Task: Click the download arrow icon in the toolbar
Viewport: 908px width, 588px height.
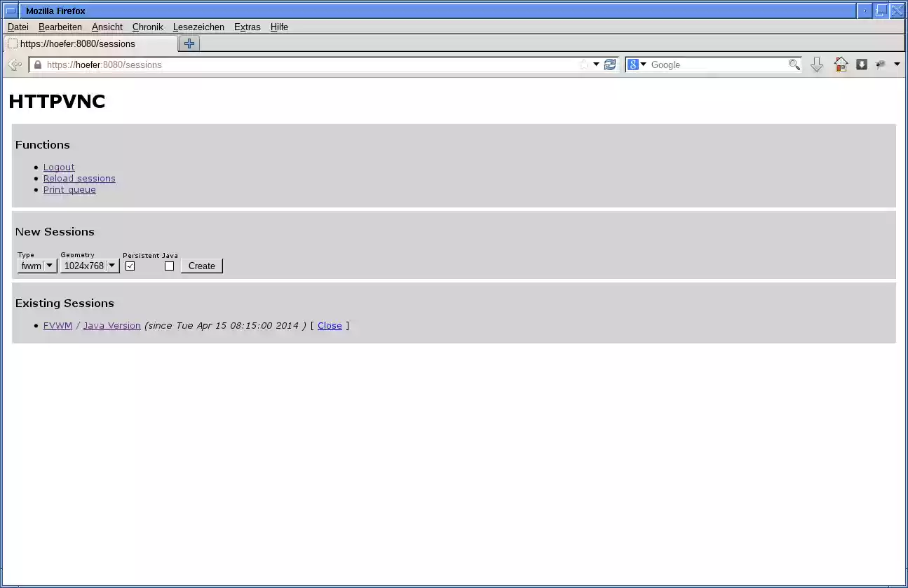Action: tap(816, 64)
